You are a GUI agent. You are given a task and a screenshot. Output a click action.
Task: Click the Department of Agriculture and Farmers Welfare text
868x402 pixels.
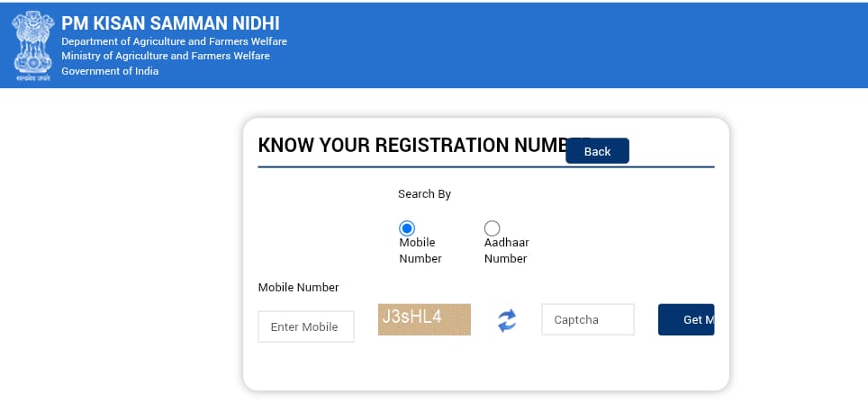[175, 41]
